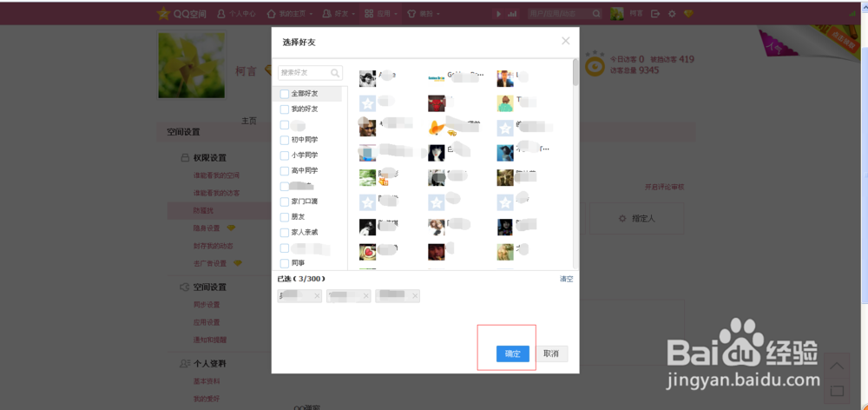The image size is (868, 410).
Task: Click the rectangle icon below the back-to-top arrow
Action: (837, 391)
